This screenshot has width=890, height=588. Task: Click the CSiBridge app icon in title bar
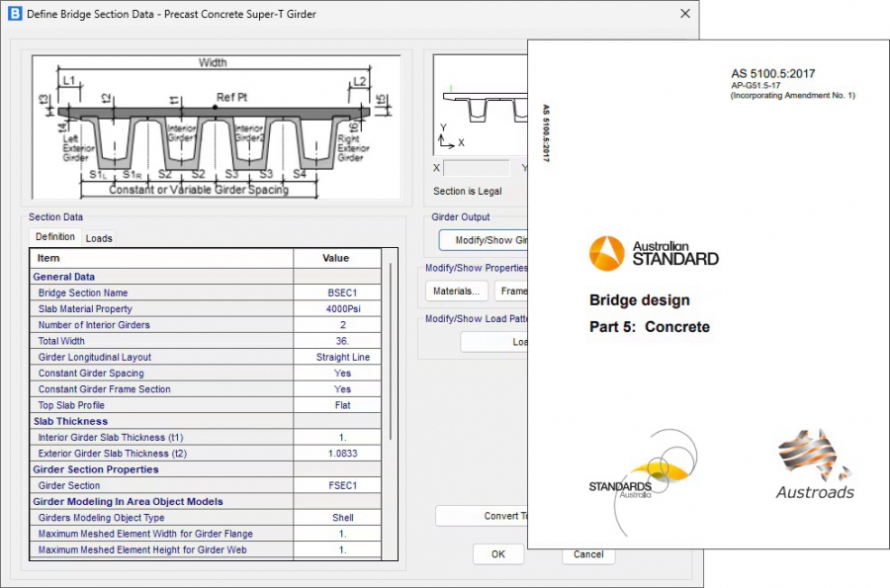14,14
